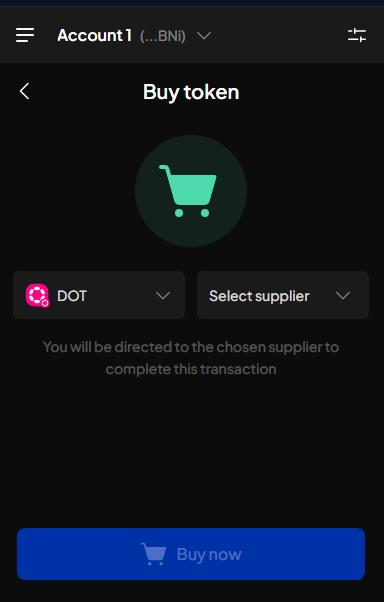Click the pink Polkadot token logo
Screen dimensions: 384x602
[37, 295]
